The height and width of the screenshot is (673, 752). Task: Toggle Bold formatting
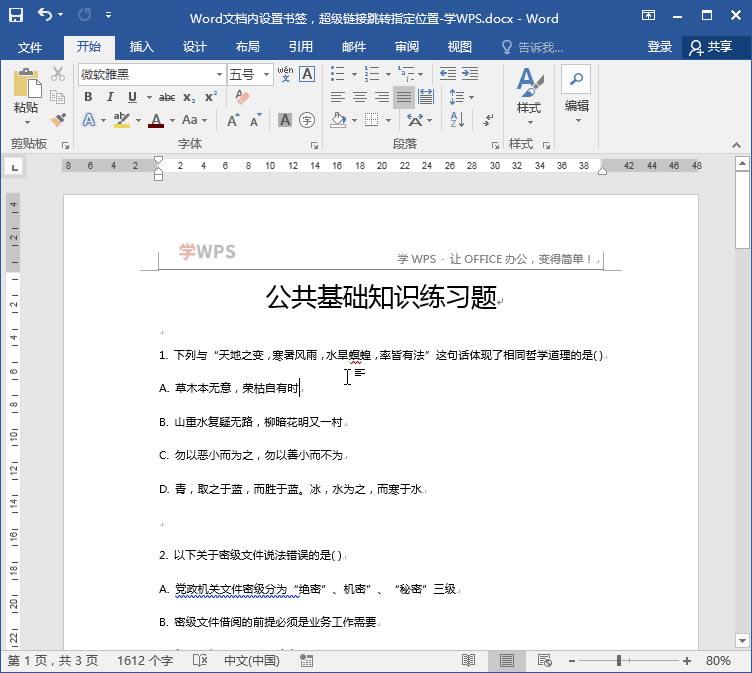(88, 97)
